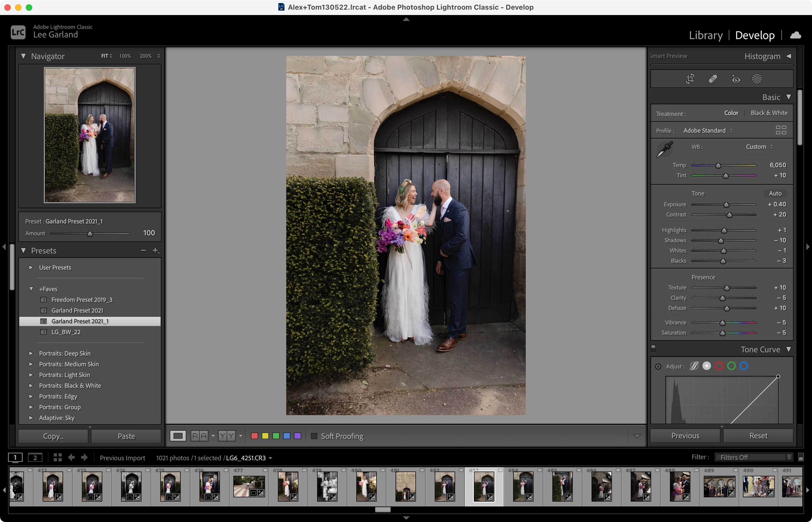Viewport: 812px width, 522px height.
Task: Select the red channel in Tone Curve
Action: [x=719, y=366]
